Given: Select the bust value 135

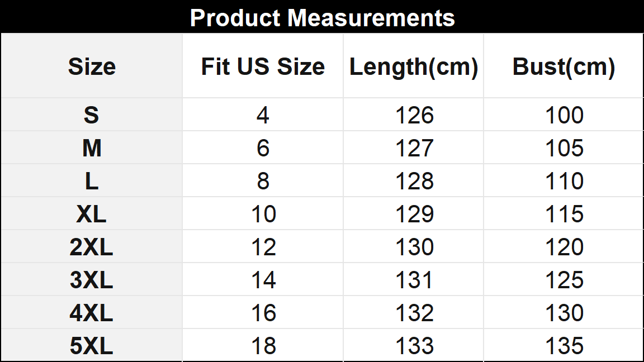Looking at the screenshot, I should click(x=564, y=346).
